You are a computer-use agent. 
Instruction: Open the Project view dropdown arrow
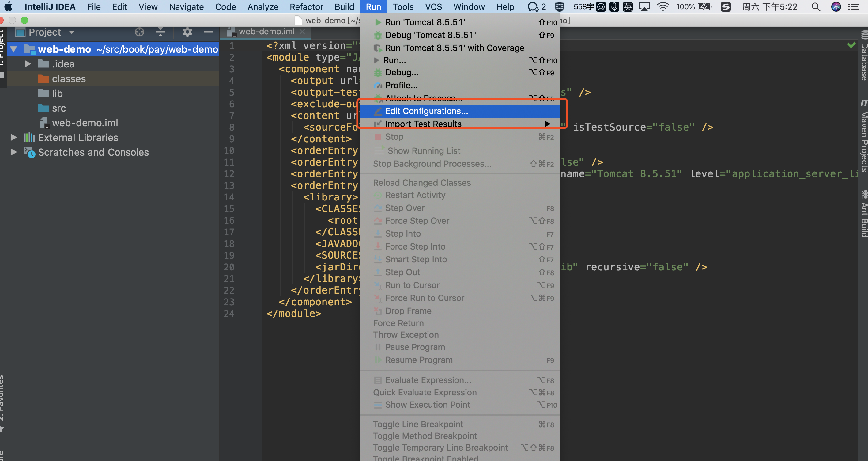tap(71, 32)
